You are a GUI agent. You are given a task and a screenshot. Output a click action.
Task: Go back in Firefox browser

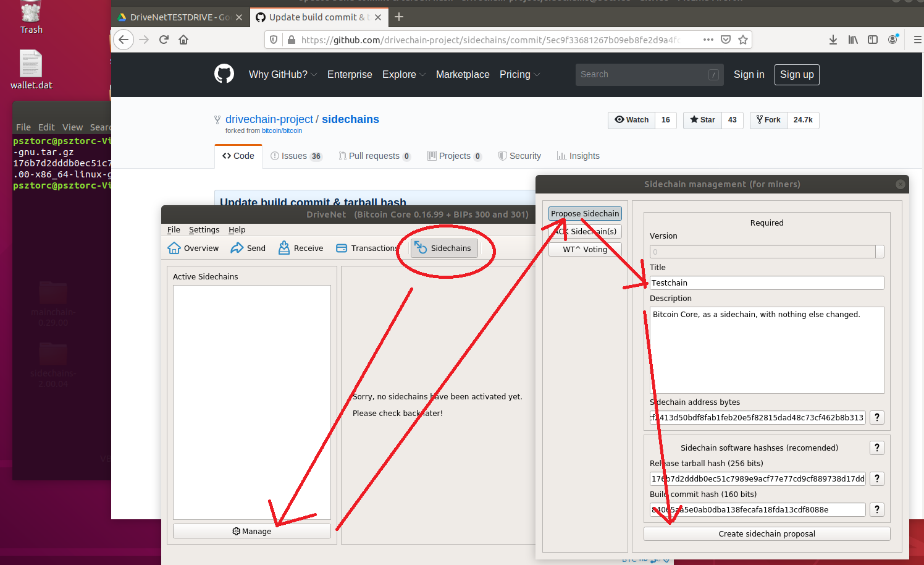124,40
